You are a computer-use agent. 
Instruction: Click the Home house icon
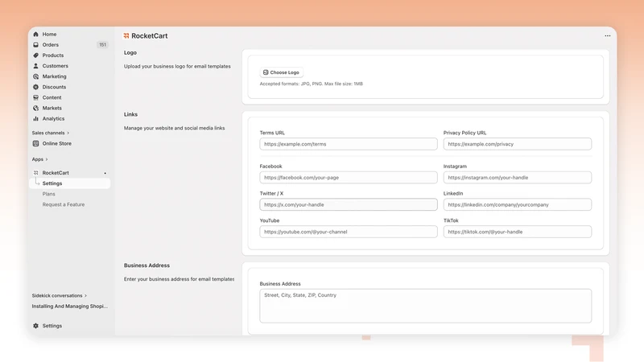(35, 34)
